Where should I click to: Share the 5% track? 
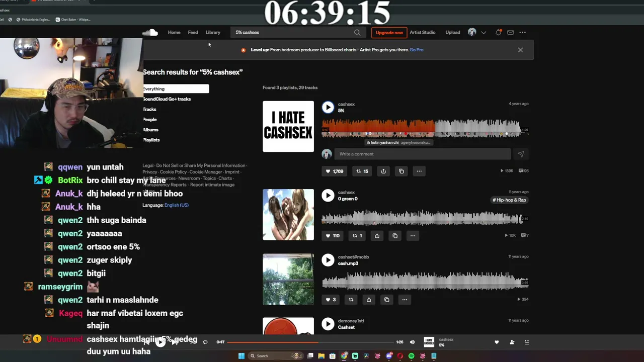(x=383, y=171)
